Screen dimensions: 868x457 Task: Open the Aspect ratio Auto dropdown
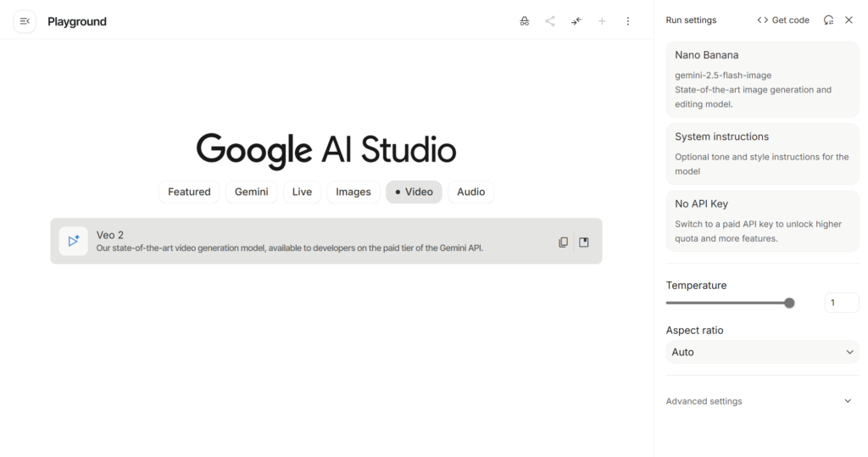[762, 352]
